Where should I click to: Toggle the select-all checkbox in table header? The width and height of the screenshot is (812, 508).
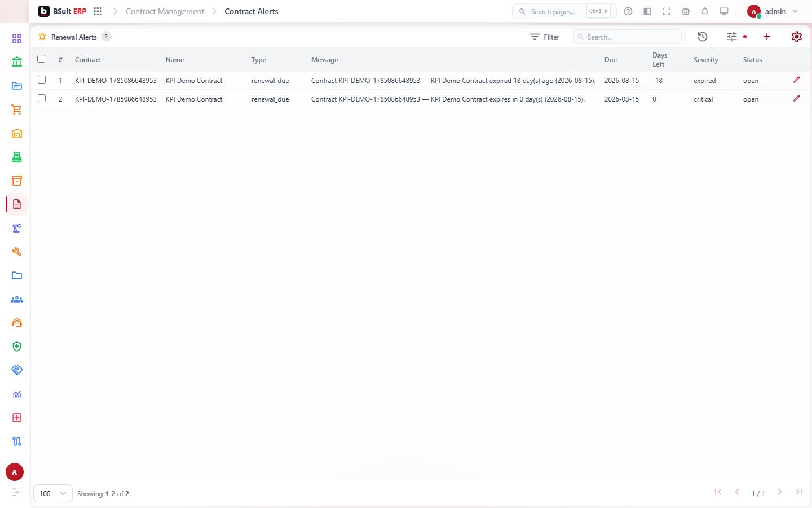pos(41,59)
